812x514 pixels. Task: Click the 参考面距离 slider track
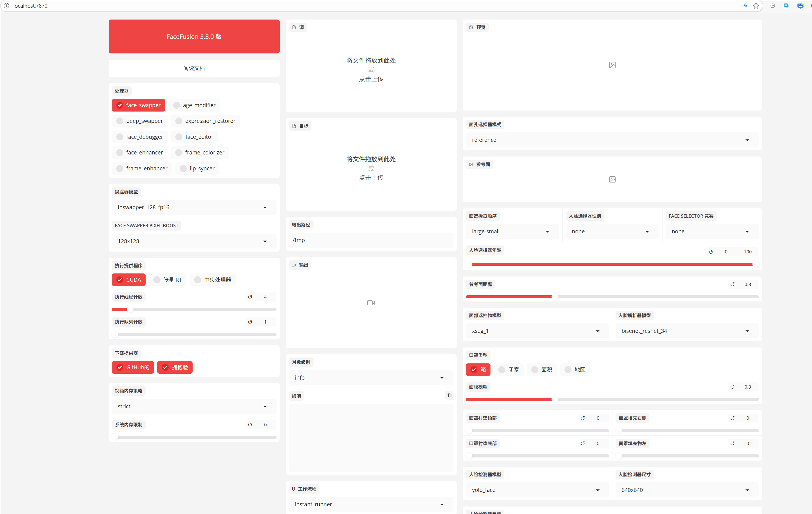(612, 297)
